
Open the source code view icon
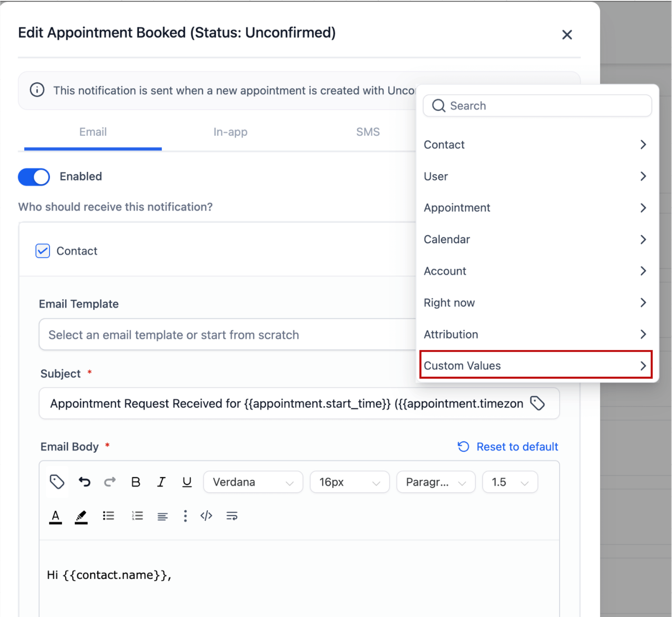click(206, 516)
